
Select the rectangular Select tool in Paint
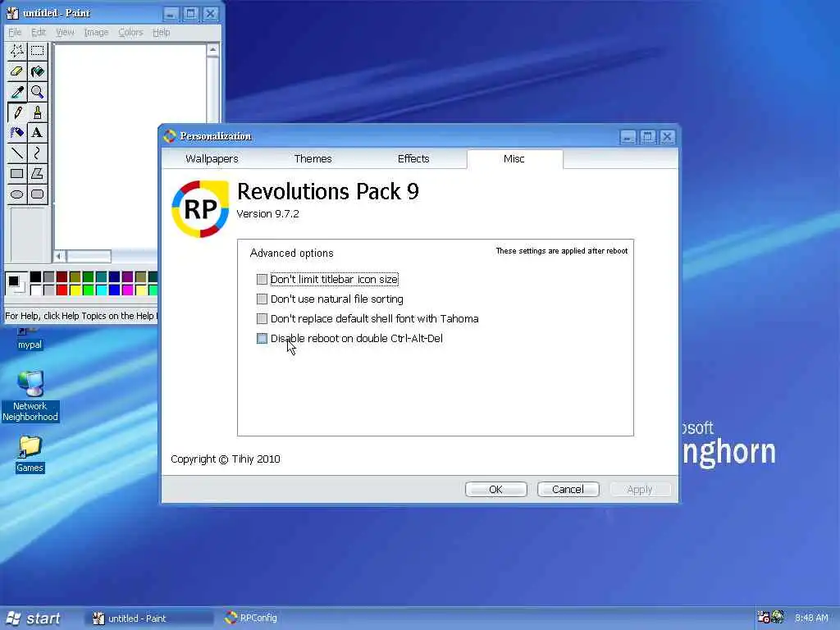38,51
